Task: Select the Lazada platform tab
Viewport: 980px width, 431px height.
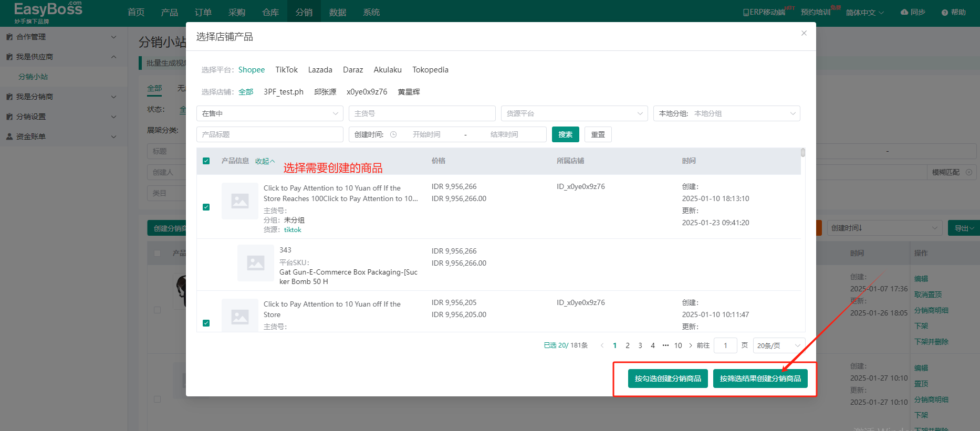Action: pos(320,70)
